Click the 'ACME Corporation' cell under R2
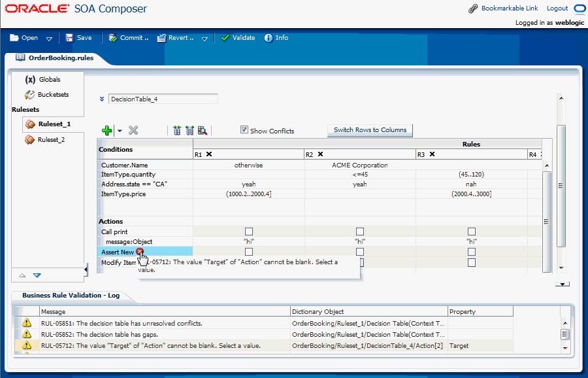 click(359, 165)
